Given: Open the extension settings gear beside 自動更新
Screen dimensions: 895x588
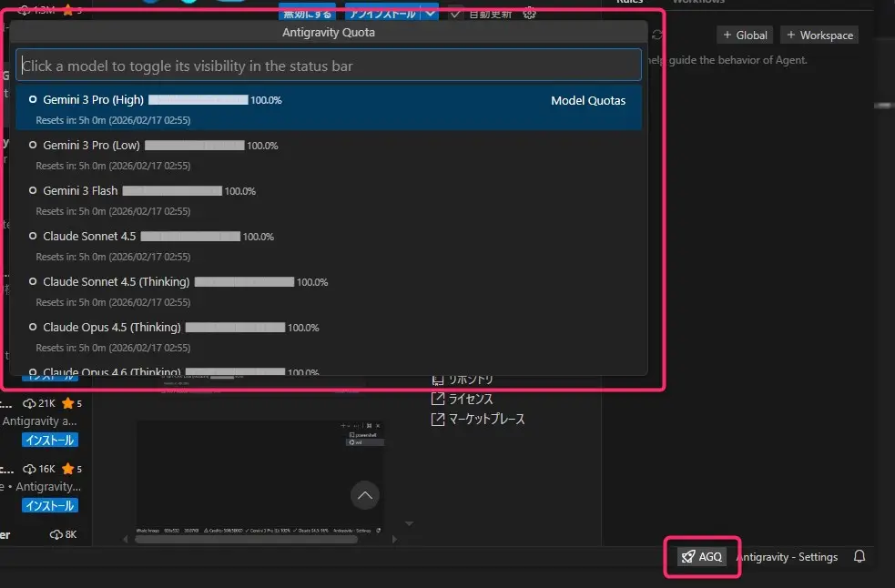Looking at the screenshot, I should (529, 13).
